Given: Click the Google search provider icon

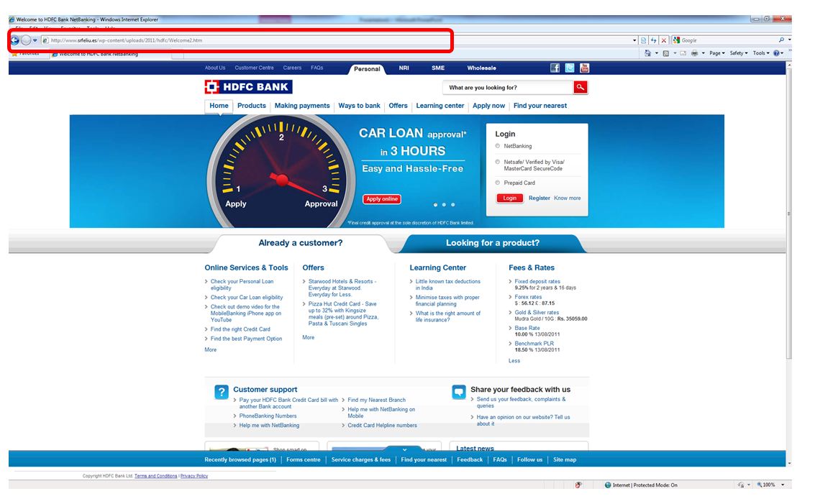Looking at the screenshot, I should [x=676, y=40].
